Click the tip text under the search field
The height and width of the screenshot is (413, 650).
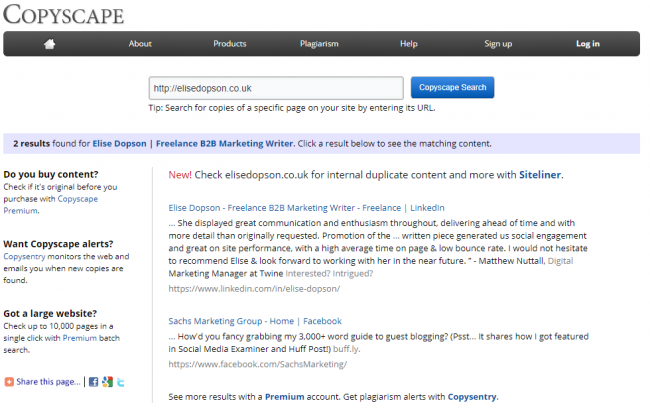click(x=292, y=108)
